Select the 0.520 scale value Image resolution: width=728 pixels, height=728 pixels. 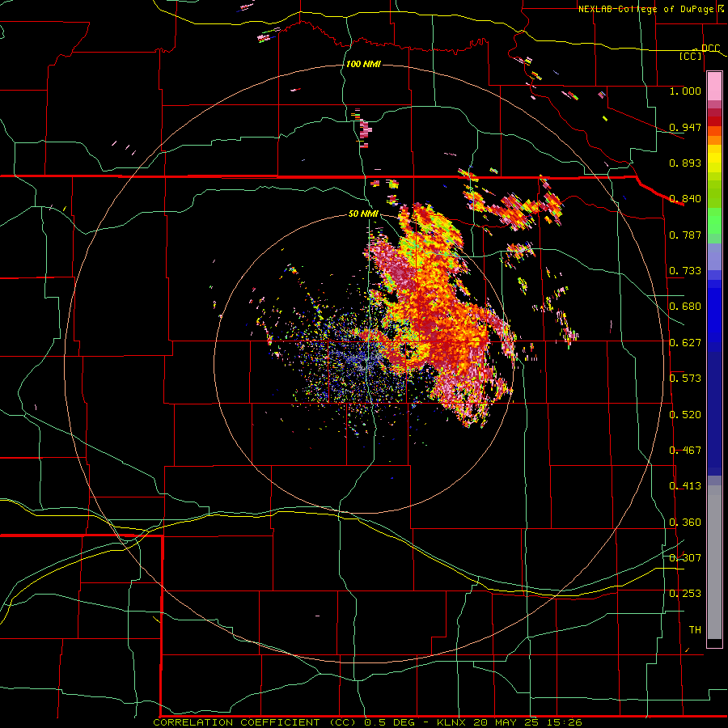point(685,415)
